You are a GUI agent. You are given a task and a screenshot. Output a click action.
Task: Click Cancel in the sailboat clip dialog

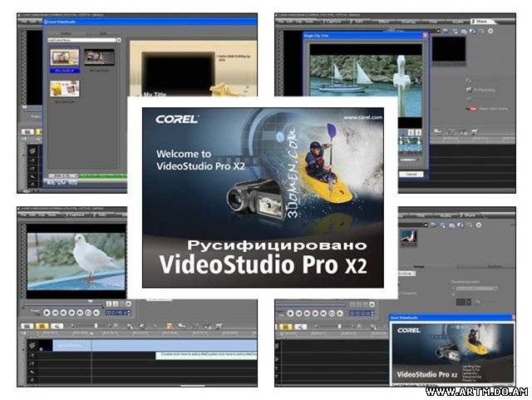pyautogui.click(x=411, y=174)
